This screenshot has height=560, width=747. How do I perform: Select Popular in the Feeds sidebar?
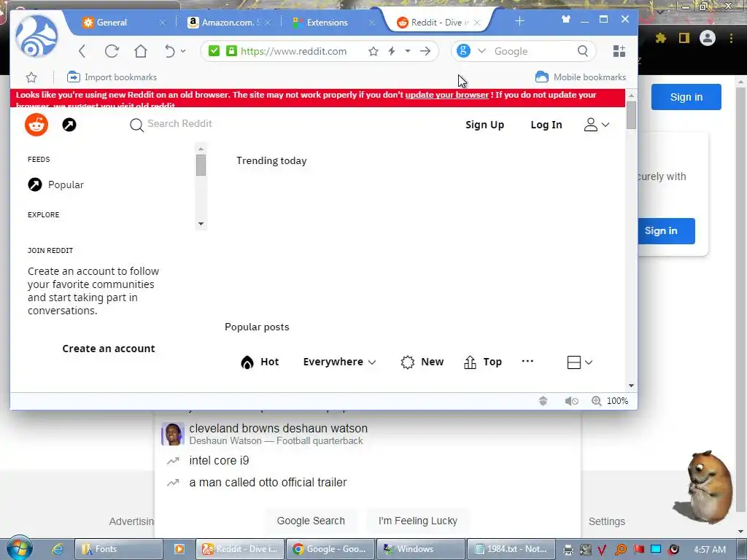pos(55,184)
